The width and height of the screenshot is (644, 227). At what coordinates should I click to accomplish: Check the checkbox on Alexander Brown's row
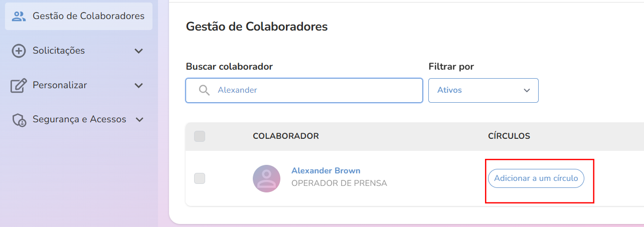tap(200, 178)
